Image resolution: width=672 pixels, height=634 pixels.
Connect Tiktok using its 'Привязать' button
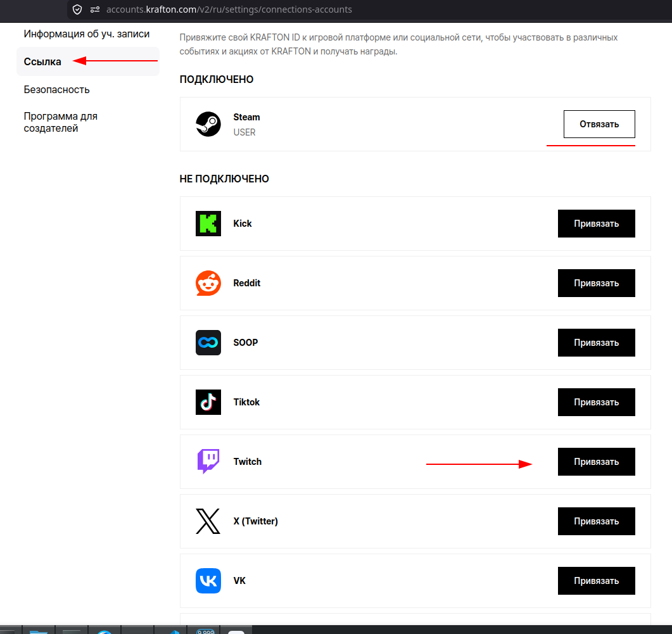597,402
